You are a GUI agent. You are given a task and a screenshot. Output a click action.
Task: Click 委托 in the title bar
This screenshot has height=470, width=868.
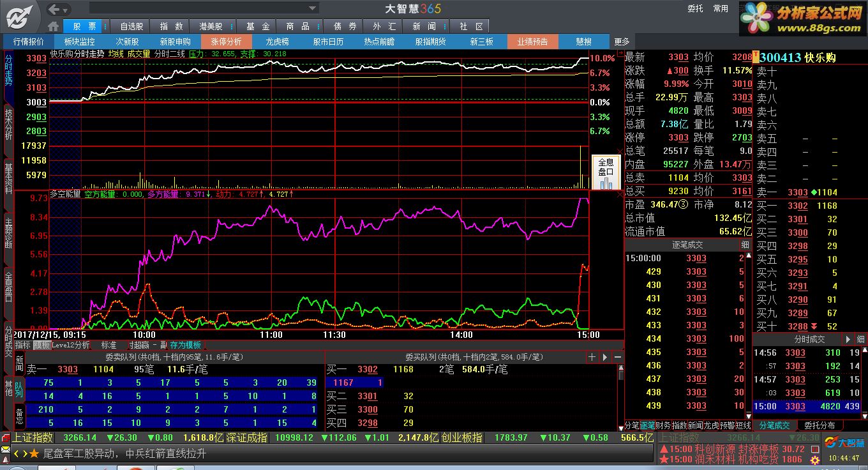(x=695, y=9)
